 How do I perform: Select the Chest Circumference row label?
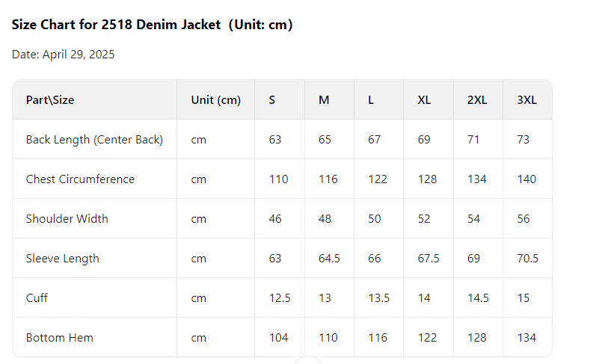(x=80, y=179)
